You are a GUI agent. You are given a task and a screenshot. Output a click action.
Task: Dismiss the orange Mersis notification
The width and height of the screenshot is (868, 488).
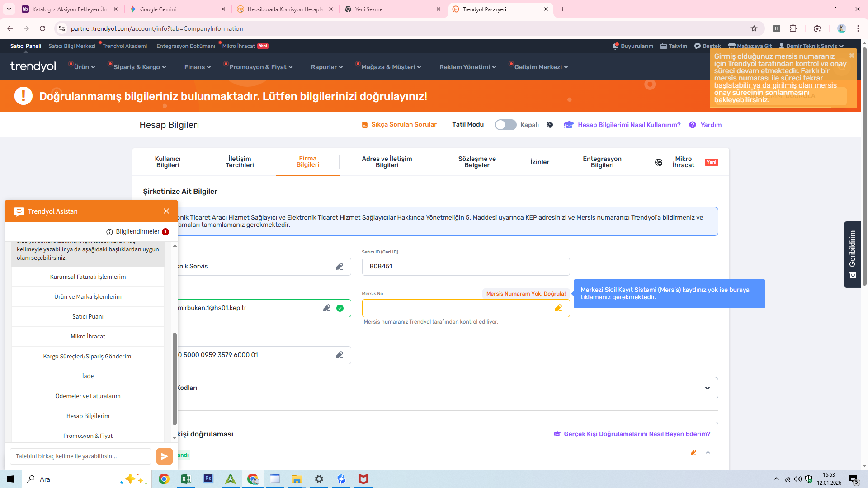pyautogui.click(x=852, y=56)
